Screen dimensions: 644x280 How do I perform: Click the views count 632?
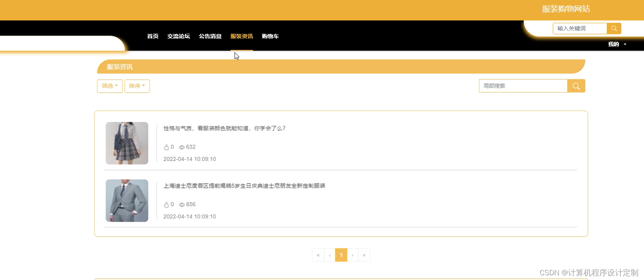[x=191, y=147]
